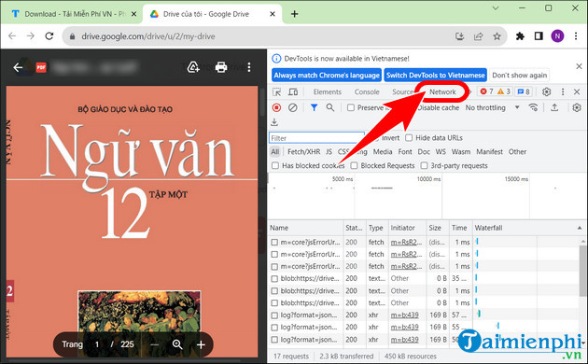The height and width of the screenshot is (364, 588).
Task: Click the Add to Drive shortcut icon
Action: [193, 67]
